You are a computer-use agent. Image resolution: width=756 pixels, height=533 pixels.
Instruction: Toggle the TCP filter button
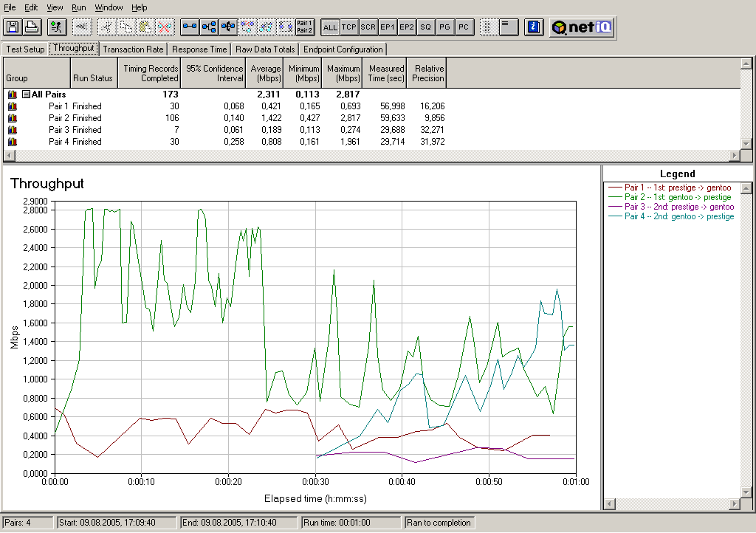[x=349, y=27]
